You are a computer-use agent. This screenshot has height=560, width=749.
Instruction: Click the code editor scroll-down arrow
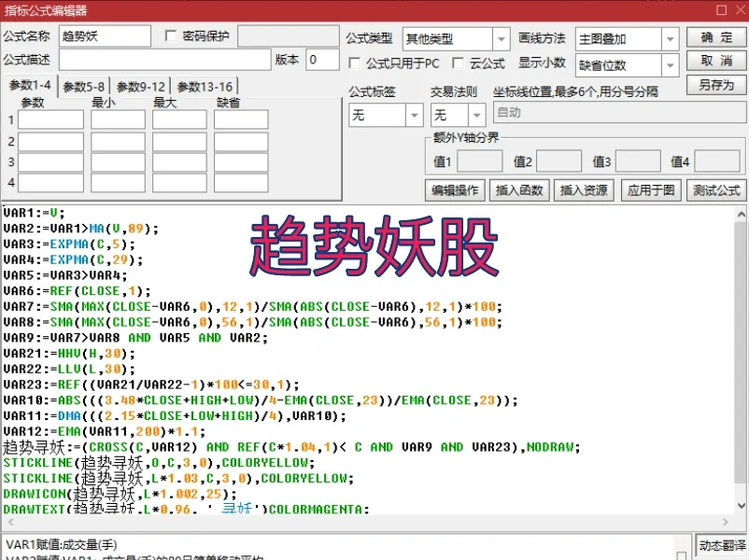[x=742, y=506]
